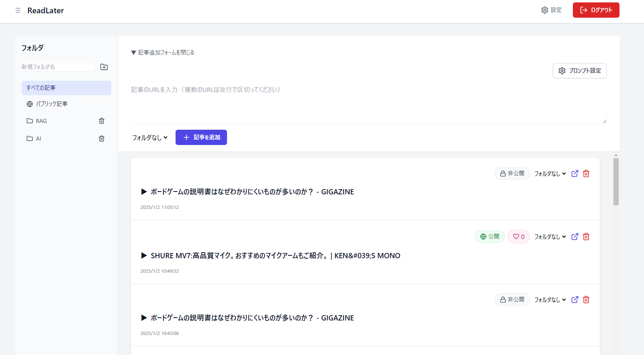Toggle 非公開 status on first GIGAZINE article
This screenshot has height=355, width=644.
pos(512,173)
